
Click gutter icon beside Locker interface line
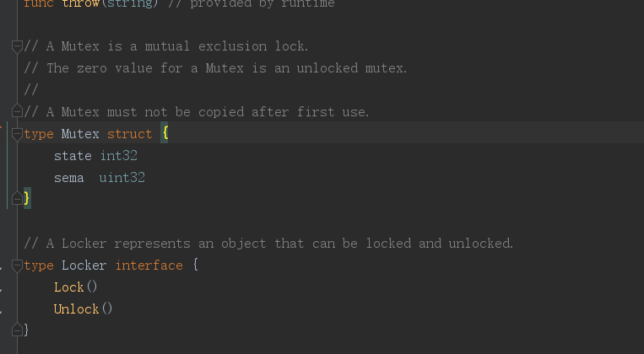[x=2, y=265]
